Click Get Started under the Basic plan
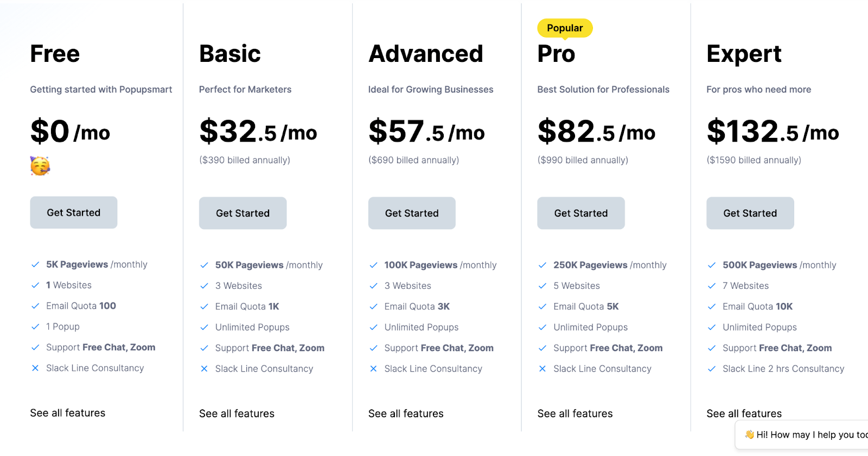 point(242,213)
